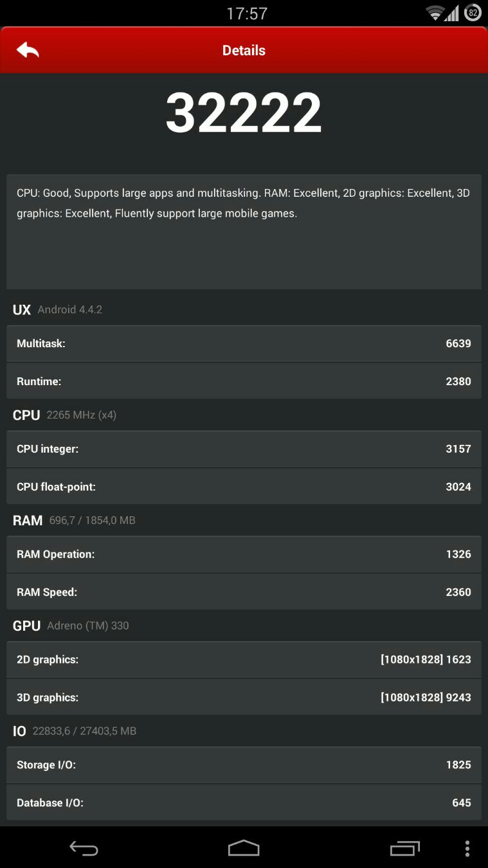Screen dimensions: 488x868
Task: Open the three-dot overflow menu
Action: [467, 849]
